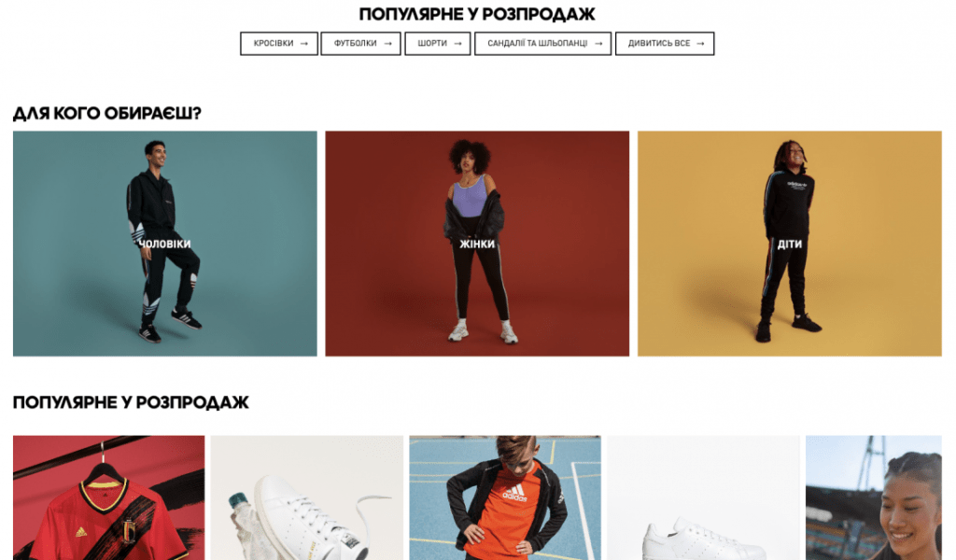The image size is (956, 560).
Task: Click arrow icon on Сандалії та шльопанці
Action: point(598,44)
